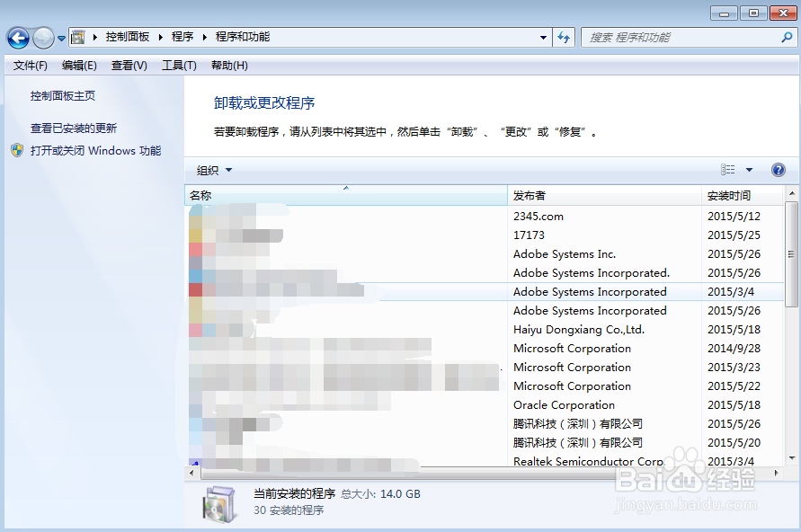Click vertical scrollbar up arrow
The height and width of the screenshot is (532, 801).
[791, 193]
